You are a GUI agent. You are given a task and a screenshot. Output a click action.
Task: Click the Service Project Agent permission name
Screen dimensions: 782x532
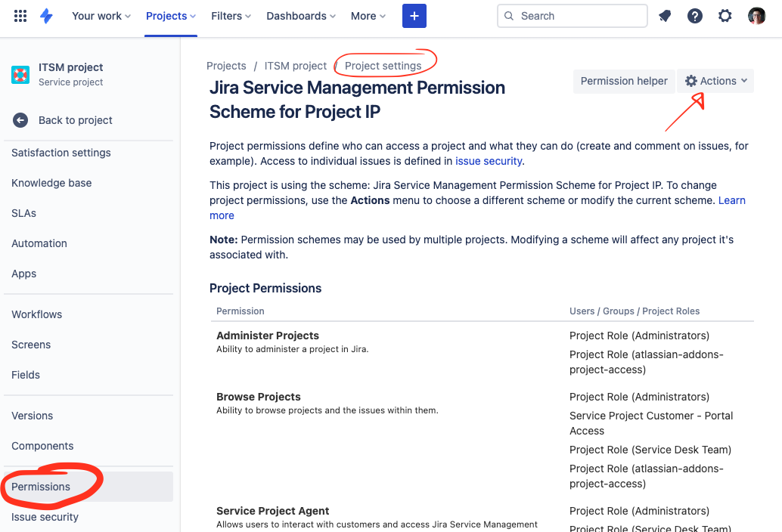[273, 511]
